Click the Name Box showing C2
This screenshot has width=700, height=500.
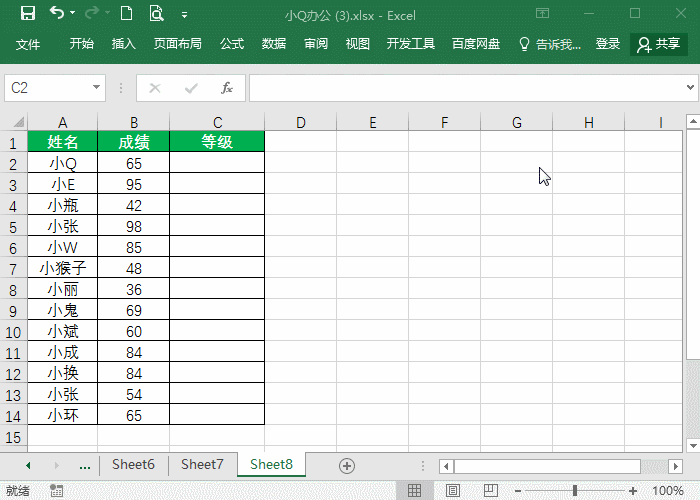tap(46, 88)
